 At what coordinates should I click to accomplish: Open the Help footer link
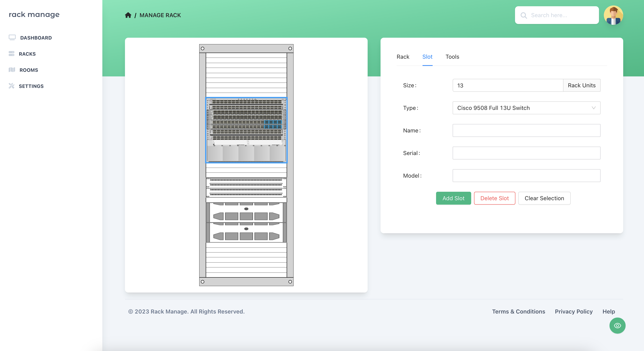tap(608, 311)
